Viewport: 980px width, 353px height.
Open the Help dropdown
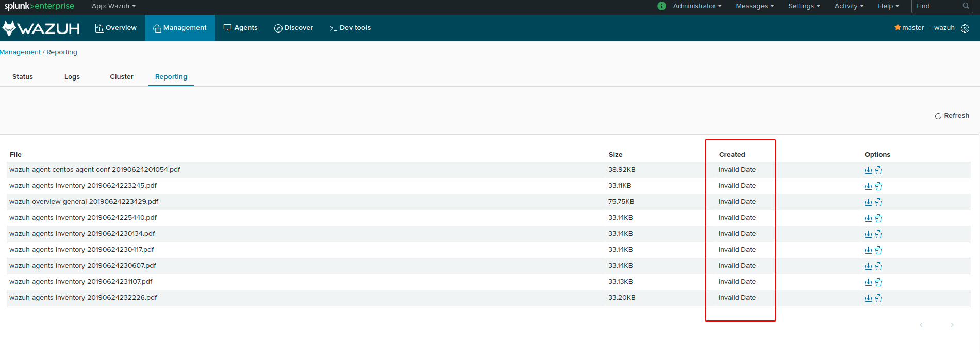click(888, 6)
